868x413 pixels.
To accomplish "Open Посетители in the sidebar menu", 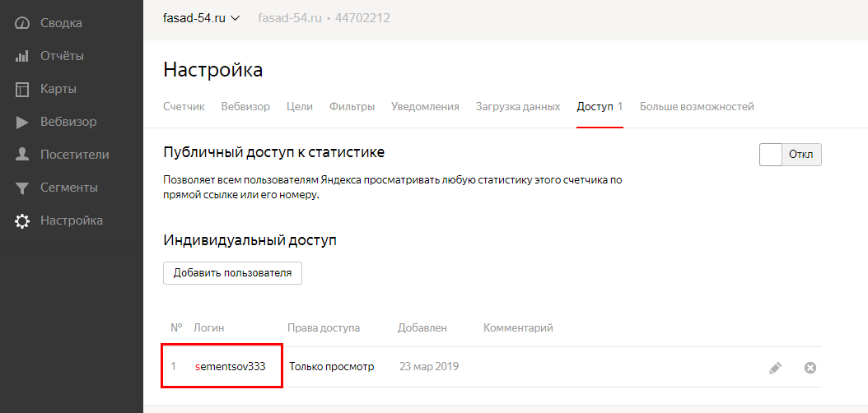I will [75, 155].
